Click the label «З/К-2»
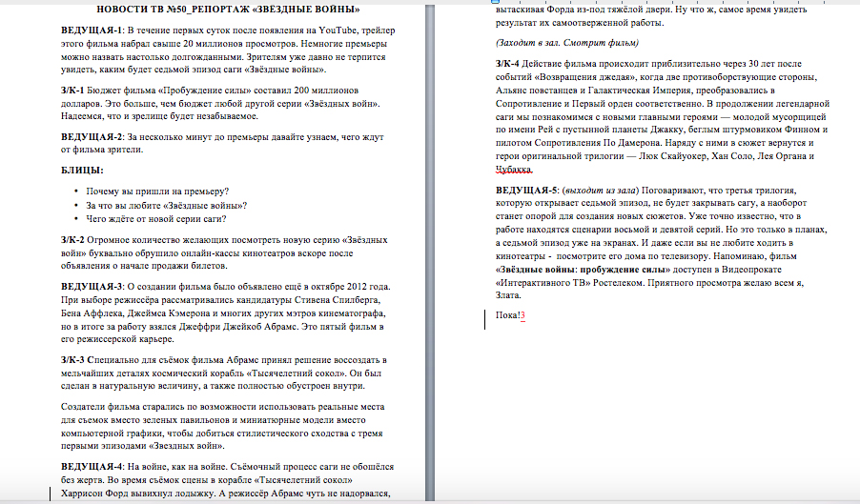This screenshot has width=860, height=504. point(72,240)
